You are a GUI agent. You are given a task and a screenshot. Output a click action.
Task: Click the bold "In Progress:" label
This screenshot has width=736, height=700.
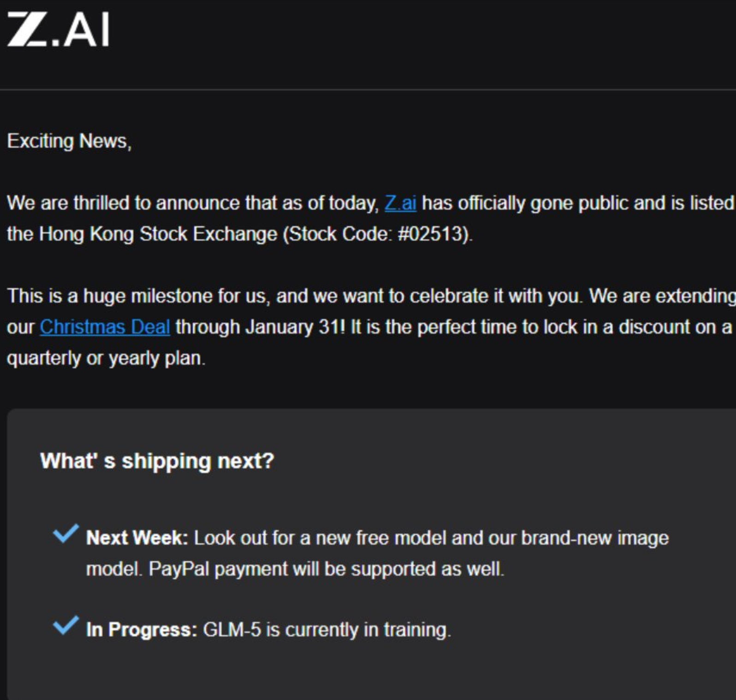coord(142,629)
